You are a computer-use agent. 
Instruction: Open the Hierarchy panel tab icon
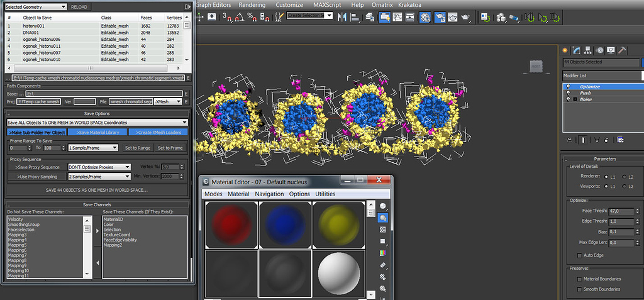pyautogui.click(x=588, y=50)
